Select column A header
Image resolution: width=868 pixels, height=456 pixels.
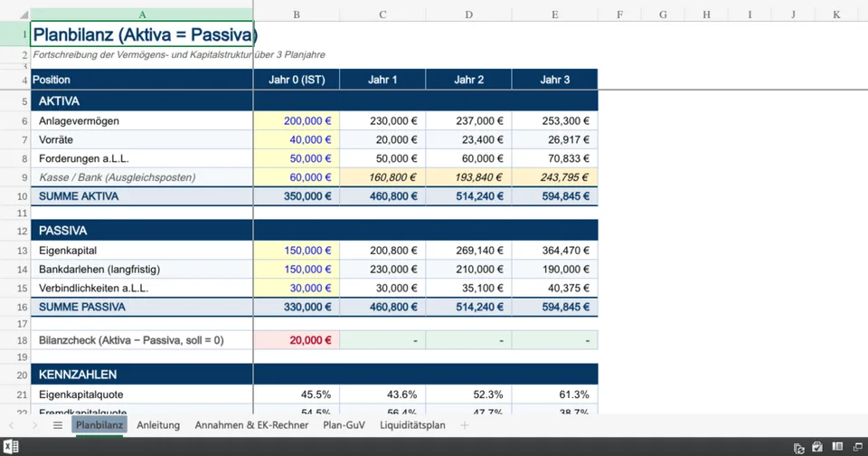click(142, 15)
